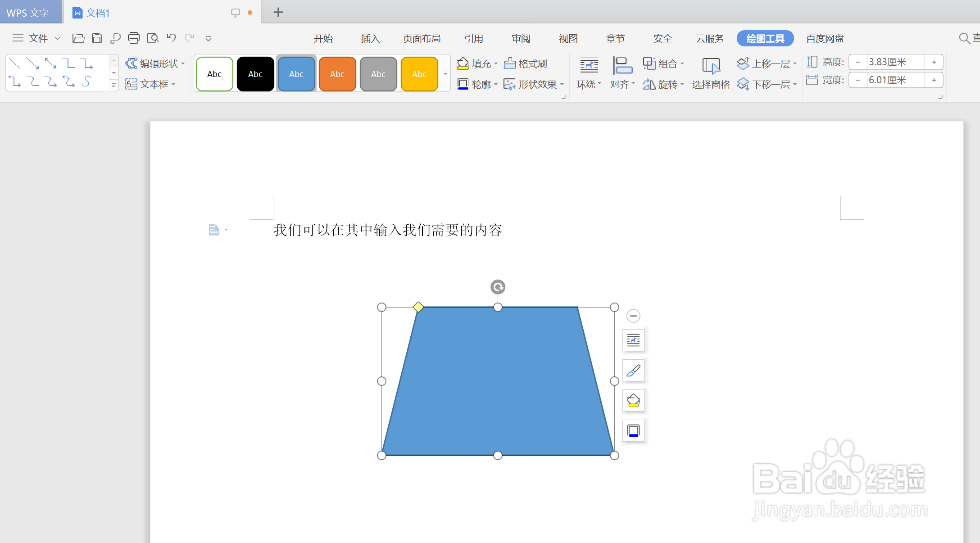Image resolution: width=980 pixels, height=543 pixels.
Task: Click the save icon in quick toolbar
Action: point(97,38)
